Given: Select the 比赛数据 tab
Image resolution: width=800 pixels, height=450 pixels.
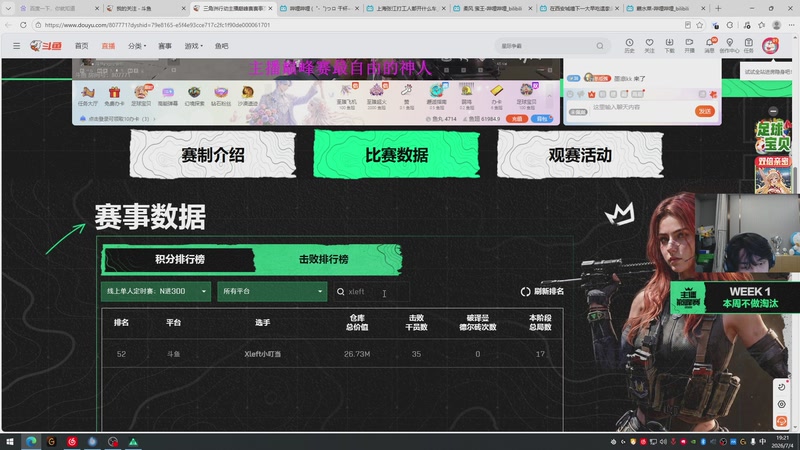Looking at the screenshot, I should coord(396,155).
